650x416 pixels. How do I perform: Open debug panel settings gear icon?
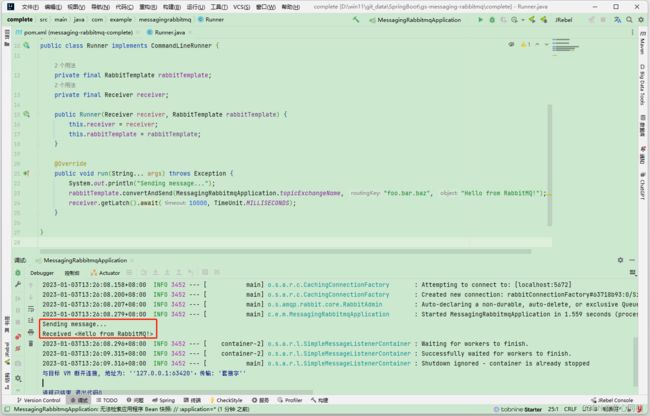(x=620, y=260)
